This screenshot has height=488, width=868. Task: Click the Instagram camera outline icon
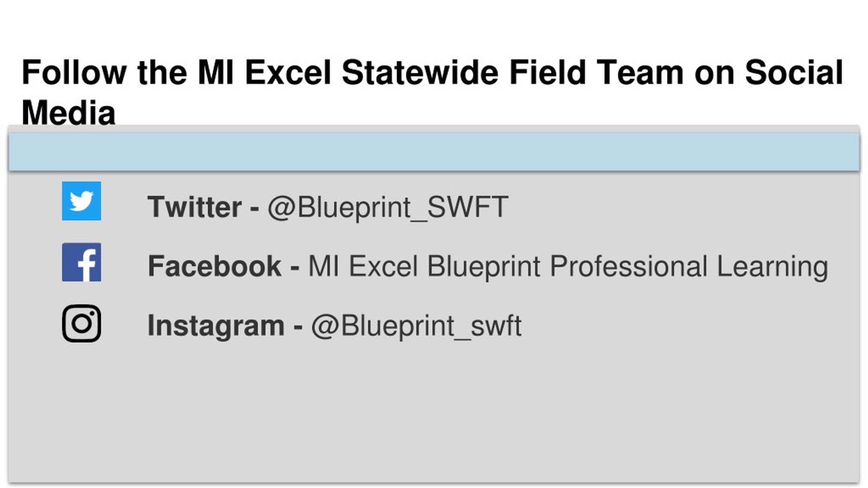pyautogui.click(x=81, y=323)
